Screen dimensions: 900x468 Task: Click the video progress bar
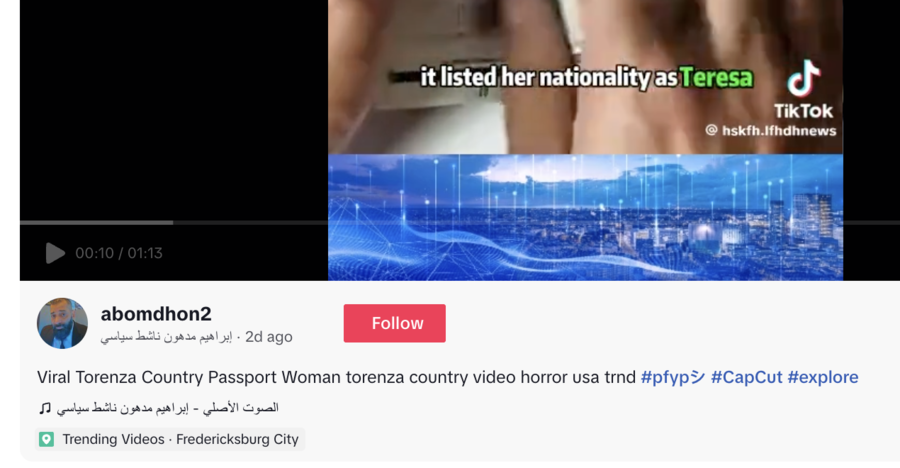pyautogui.click(x=460, y=222)
